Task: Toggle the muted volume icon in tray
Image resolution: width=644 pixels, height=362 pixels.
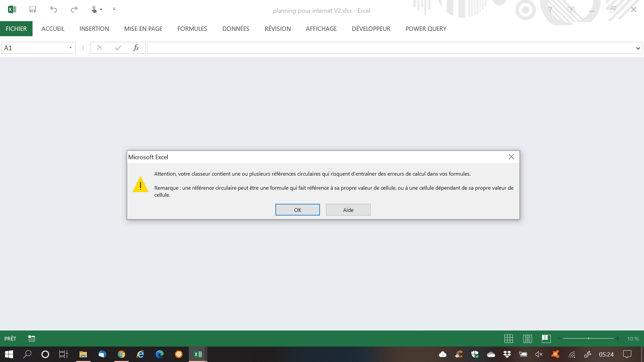Action: [539, 354]
